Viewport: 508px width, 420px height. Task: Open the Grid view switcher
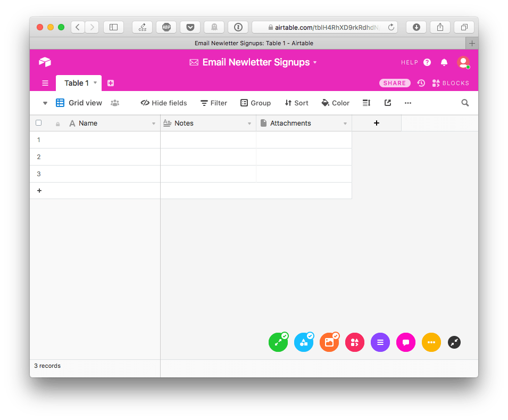click(x=79, y=103)
